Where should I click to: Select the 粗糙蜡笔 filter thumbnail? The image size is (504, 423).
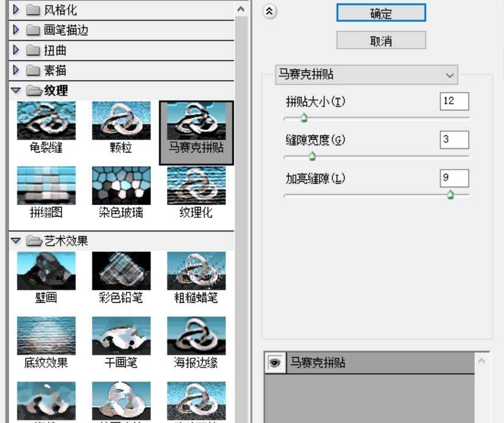point(196,271)
